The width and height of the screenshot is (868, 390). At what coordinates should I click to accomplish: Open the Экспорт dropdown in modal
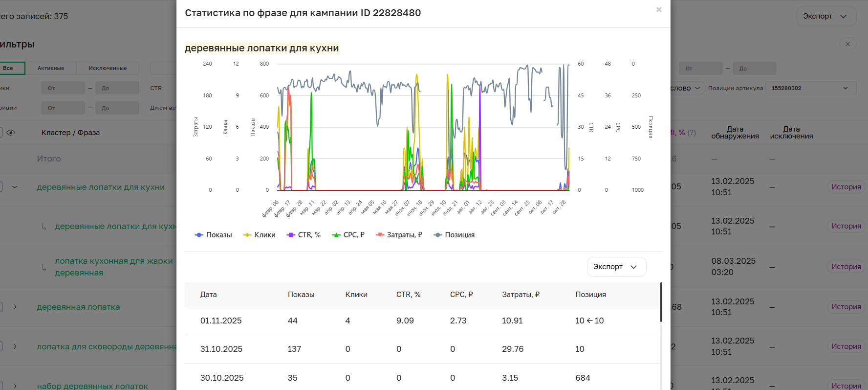616,267
